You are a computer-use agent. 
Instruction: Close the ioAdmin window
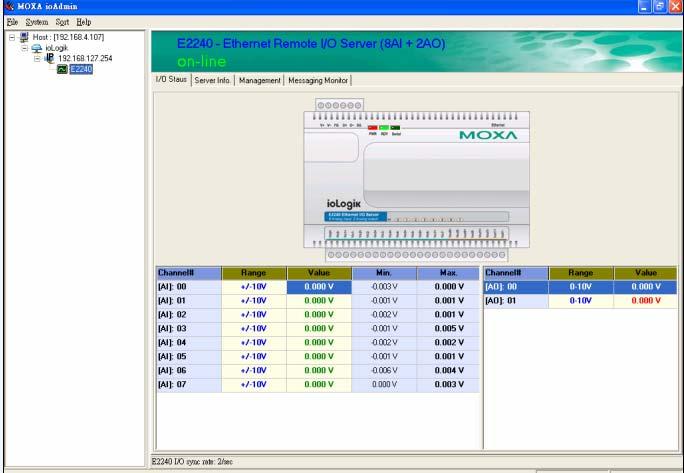676,6
